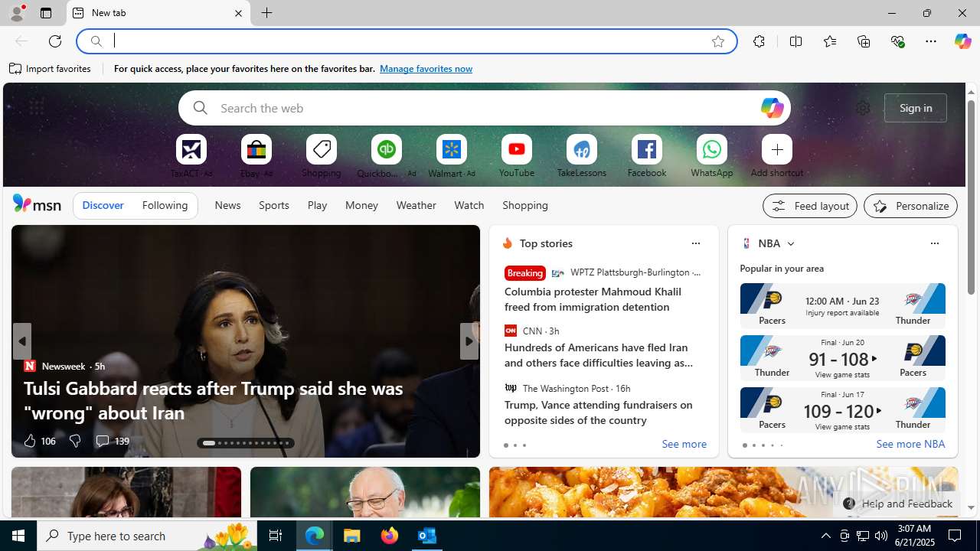Switch to the Following tab
The height and width of the screenshot is (551, 980).
pyautogui.click(x=165, y=206)
